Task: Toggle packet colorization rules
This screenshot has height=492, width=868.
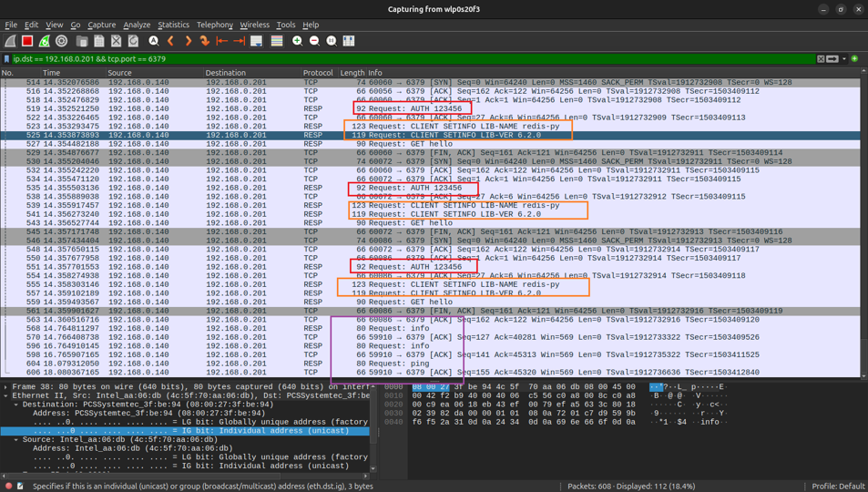Action: pos(277,41)
